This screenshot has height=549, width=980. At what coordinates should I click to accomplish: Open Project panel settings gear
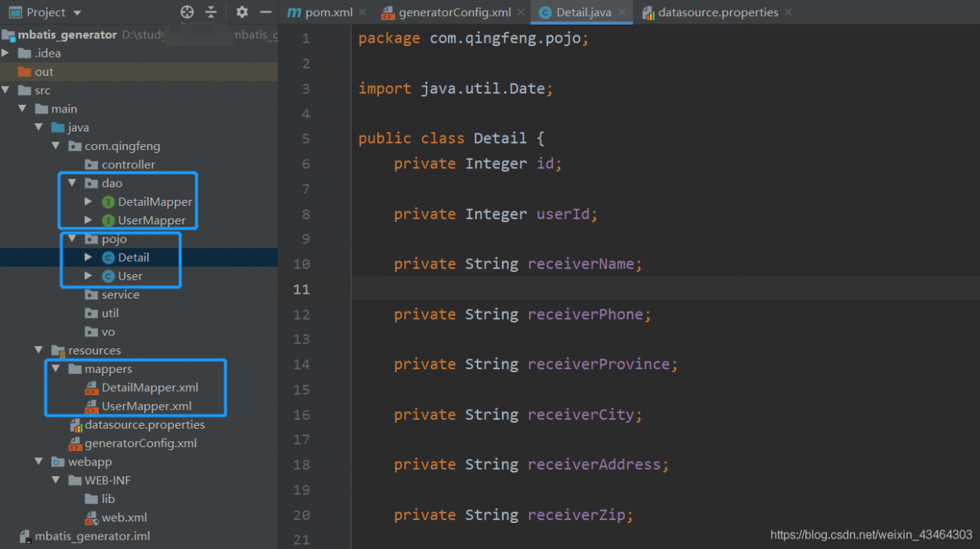(x=242, y=12)
